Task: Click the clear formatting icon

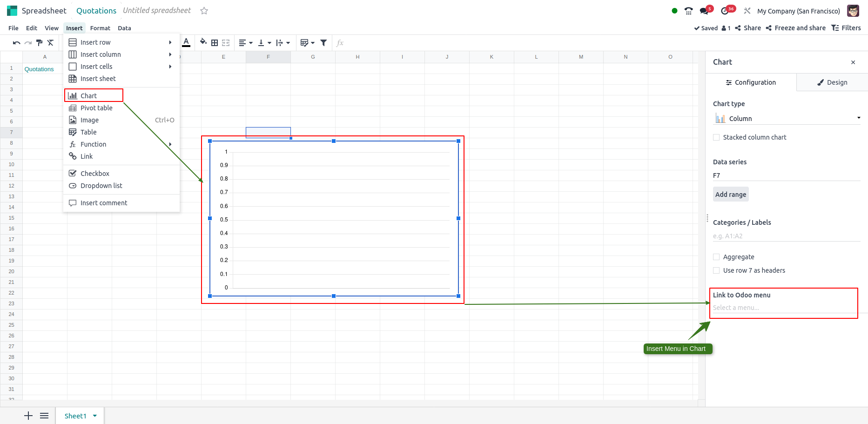Action: pyautogui.click(x=51, y=43)
